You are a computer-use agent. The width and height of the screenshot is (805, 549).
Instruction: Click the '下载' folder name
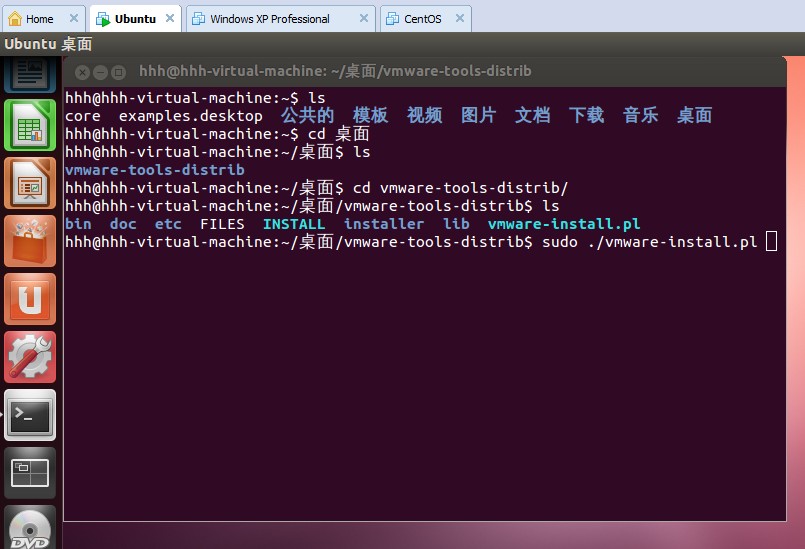(x=586, y=115)
